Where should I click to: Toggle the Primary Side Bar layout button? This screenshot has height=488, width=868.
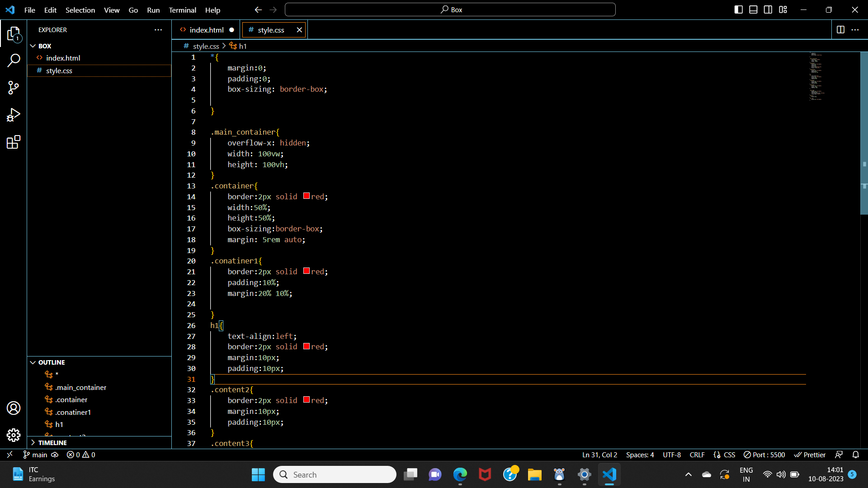[x=738, y=9]
